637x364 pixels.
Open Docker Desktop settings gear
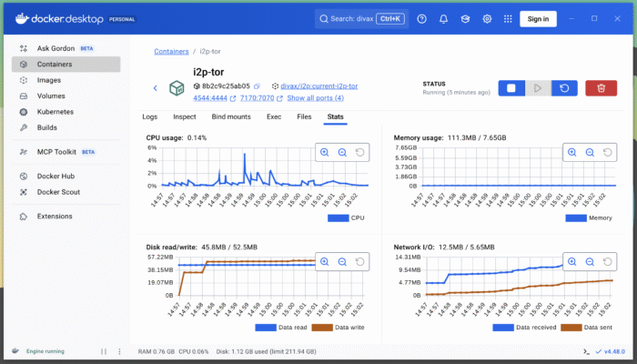[x=487, y=19]
